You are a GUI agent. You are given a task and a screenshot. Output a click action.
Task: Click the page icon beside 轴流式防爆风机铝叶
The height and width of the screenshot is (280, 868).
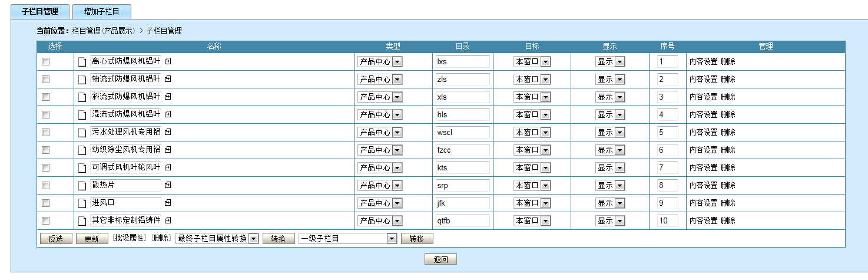[82, 80]
